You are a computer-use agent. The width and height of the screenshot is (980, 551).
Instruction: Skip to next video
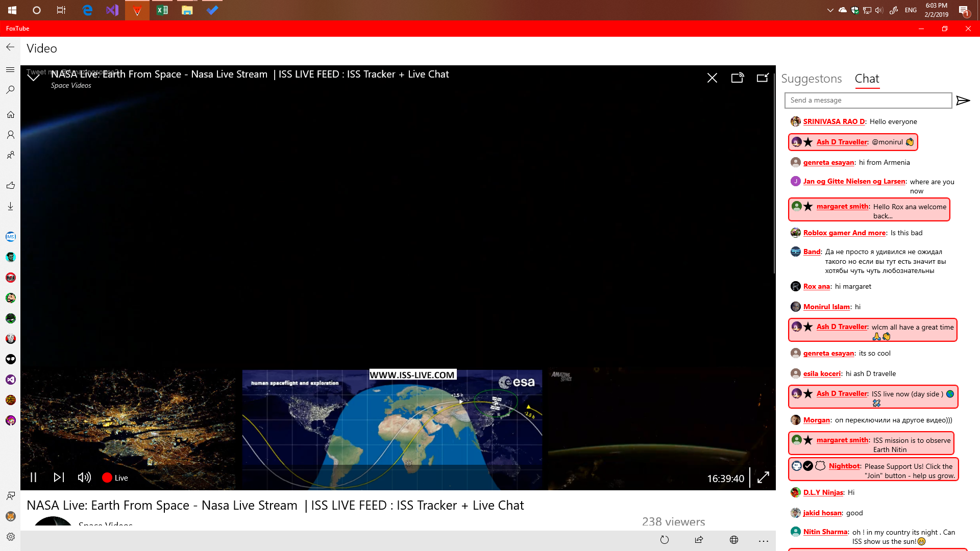tap(59, 478)
